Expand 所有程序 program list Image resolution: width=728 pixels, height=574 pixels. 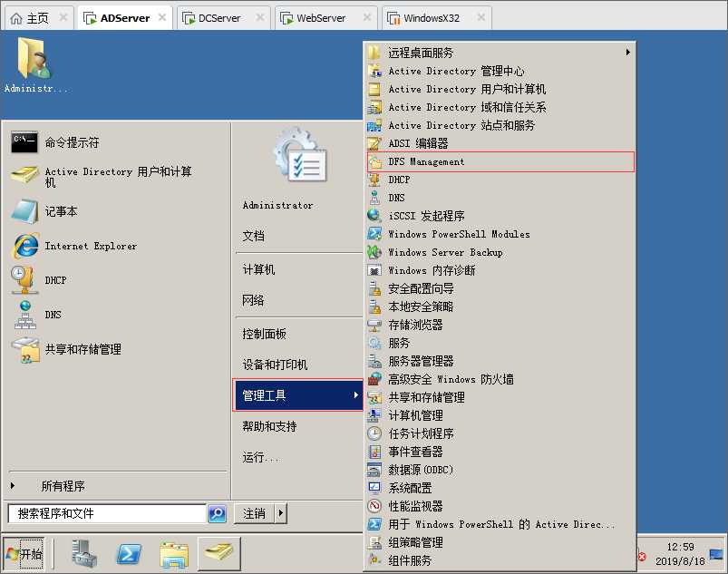point(63,486)
